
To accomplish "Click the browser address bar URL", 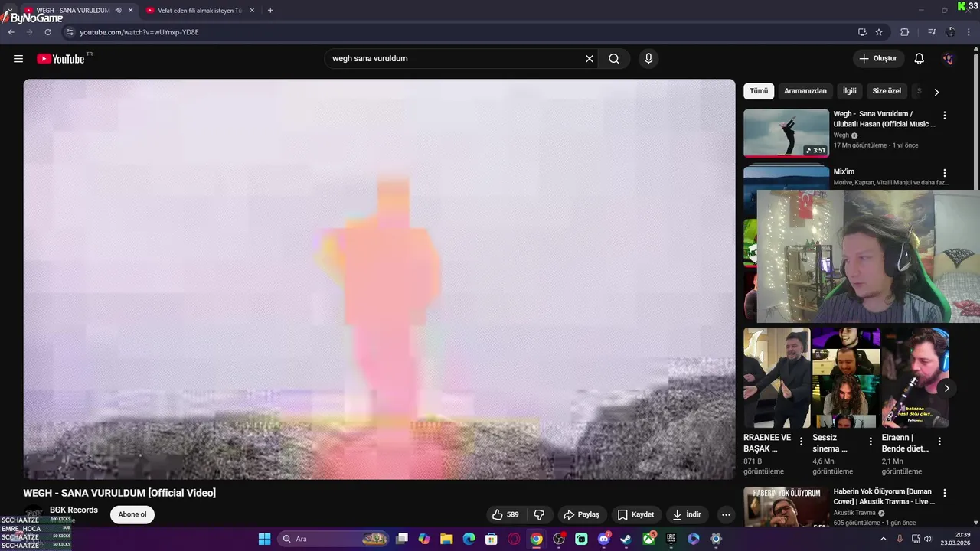I will (x=139, y=32).
